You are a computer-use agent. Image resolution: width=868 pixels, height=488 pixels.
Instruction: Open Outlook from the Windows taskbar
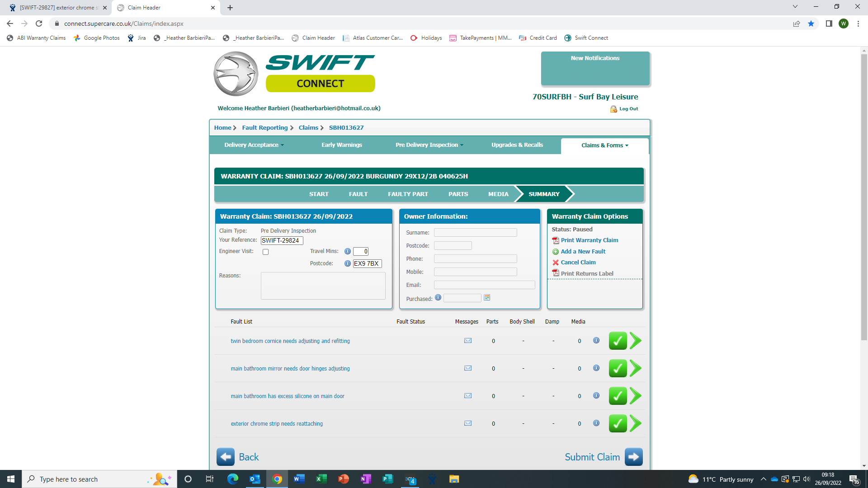coord(255,479)
